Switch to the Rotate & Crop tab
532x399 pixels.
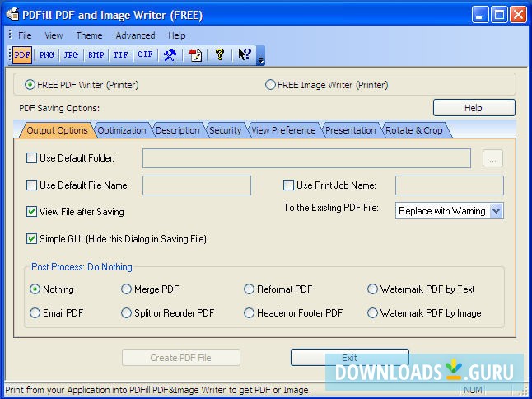(414, 130)
